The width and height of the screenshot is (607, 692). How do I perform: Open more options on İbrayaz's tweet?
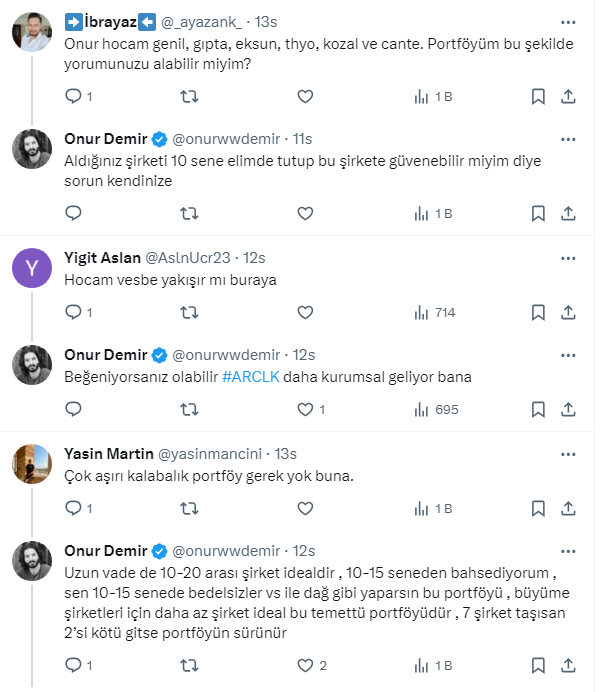point(568,21)
